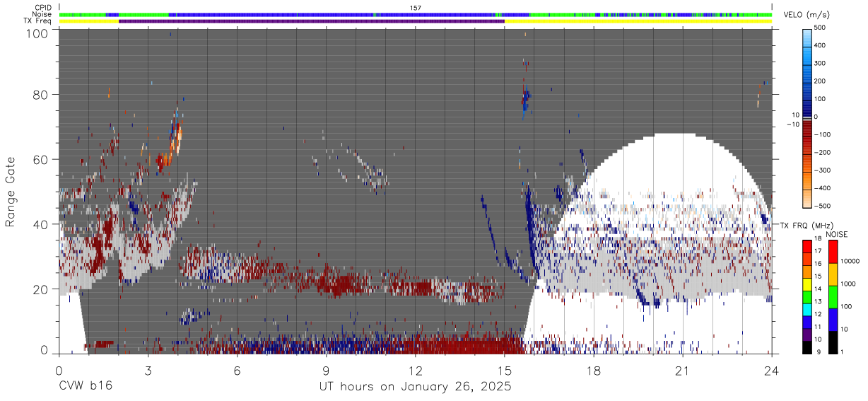The height and width of the screenshot is (401, 868).
Task: Click the pale orange bottom of velocity colorbar
Action: coord(808,198)
